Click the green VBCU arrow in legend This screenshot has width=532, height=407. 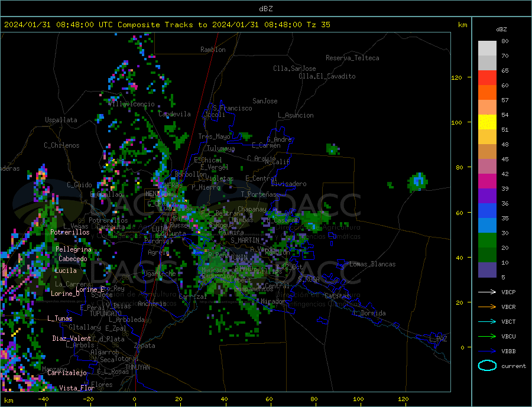pos(487,337)
